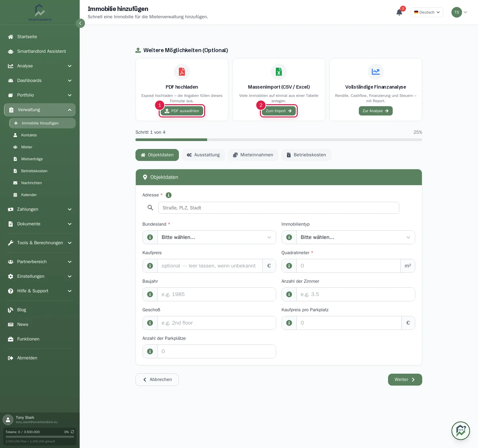Focus the Kaufpreis input field
The height and width of the screenshot is (448, 478).
coord(210,266)
